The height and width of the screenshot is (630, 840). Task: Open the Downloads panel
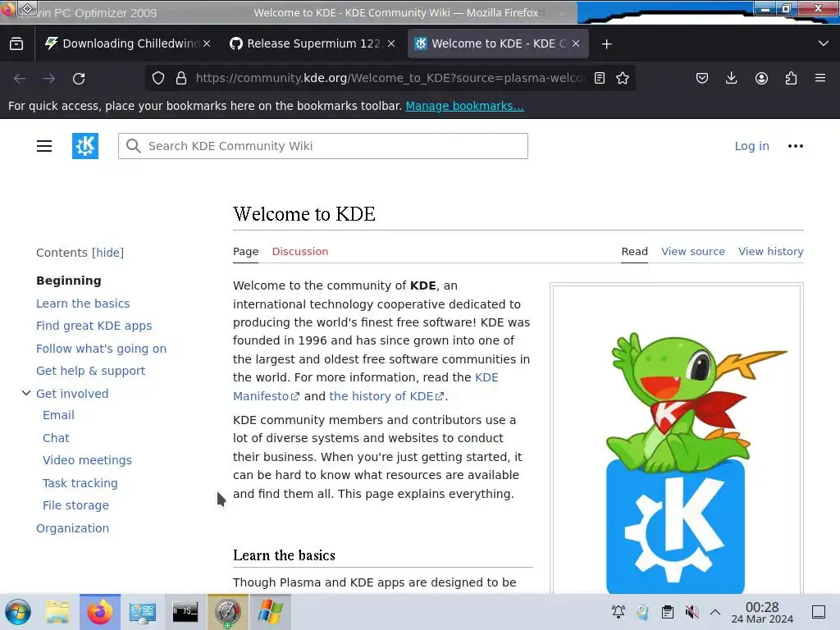click(x=731, y=78)
